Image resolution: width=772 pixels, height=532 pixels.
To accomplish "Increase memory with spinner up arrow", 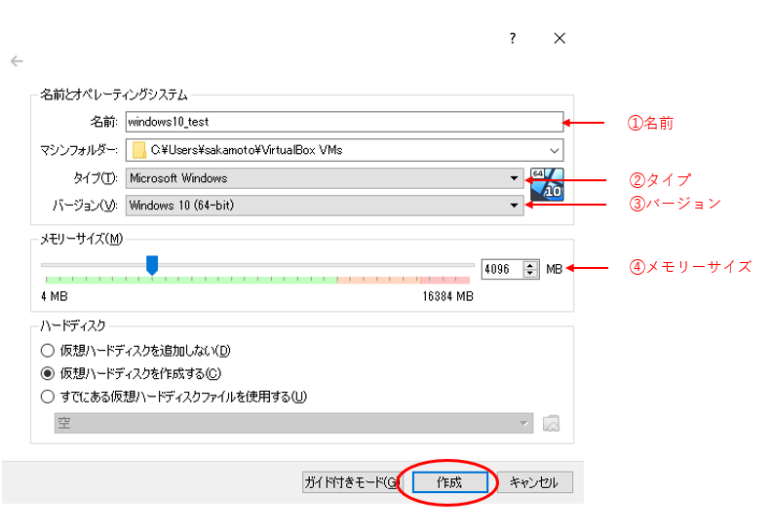I will (x=530, y=265).
